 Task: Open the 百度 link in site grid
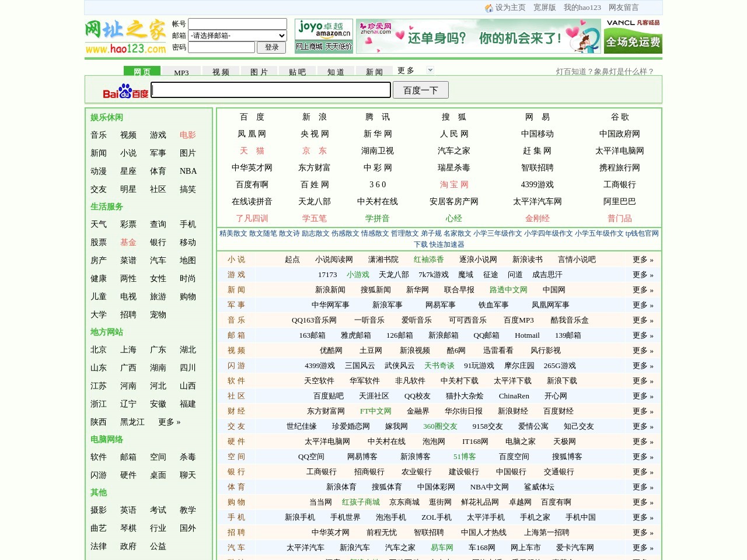point(252,117)
